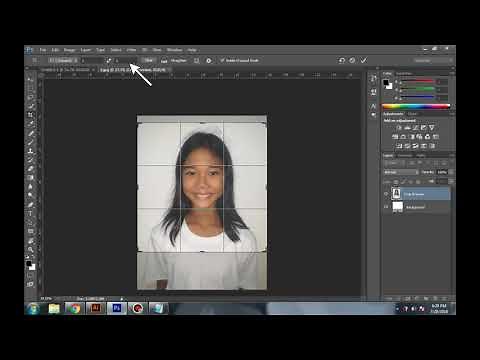
Task: Select the Eyedropper tool
Action: click(30, 124)
